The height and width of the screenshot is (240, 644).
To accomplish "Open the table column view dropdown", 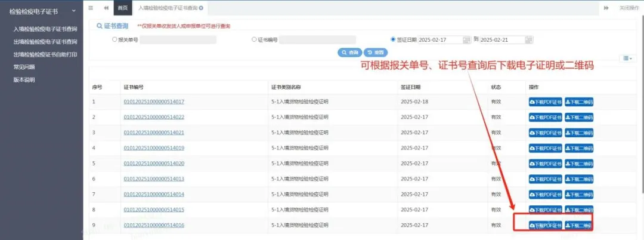I will [x=627, y=58].
